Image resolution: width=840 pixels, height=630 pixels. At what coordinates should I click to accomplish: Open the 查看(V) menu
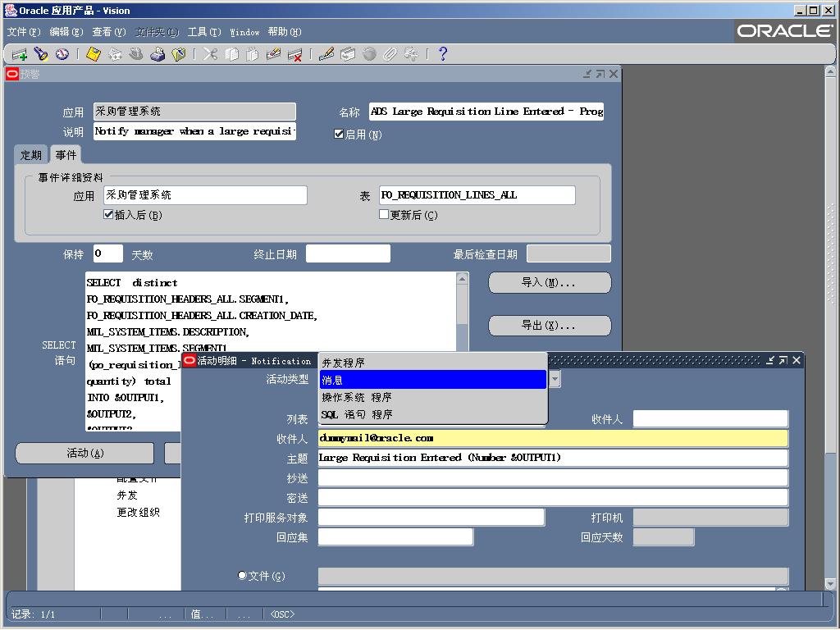(109, 32)
